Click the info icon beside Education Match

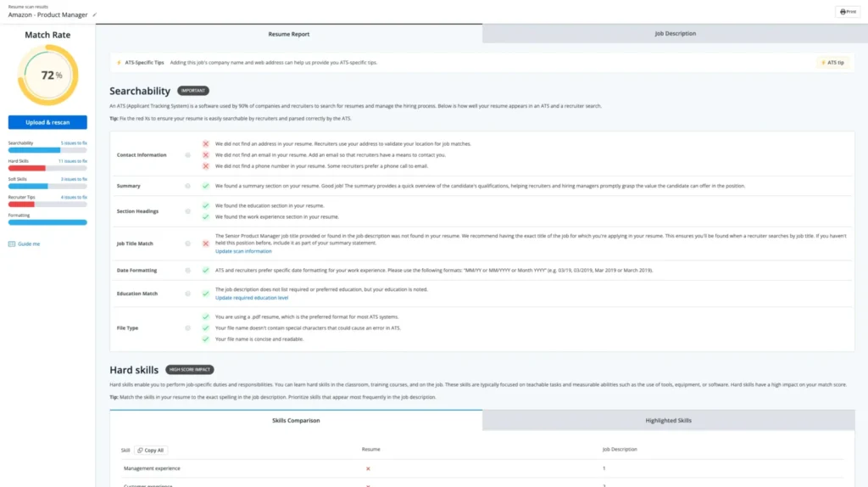[187, 294]
